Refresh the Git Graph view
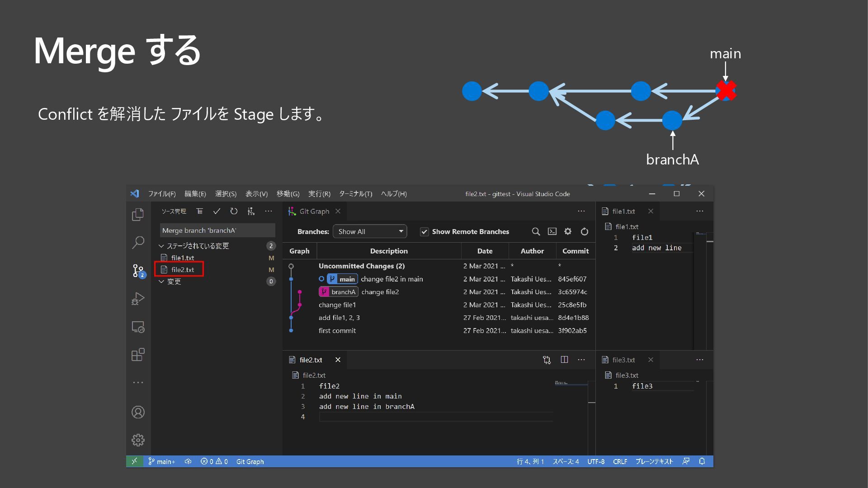The width and height of the screenshot is (868, 488). (585, 231)
